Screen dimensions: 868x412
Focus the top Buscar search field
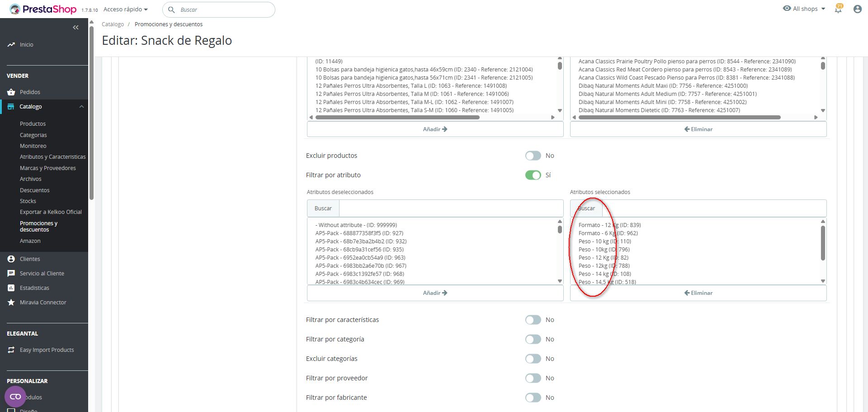(219, 9)
